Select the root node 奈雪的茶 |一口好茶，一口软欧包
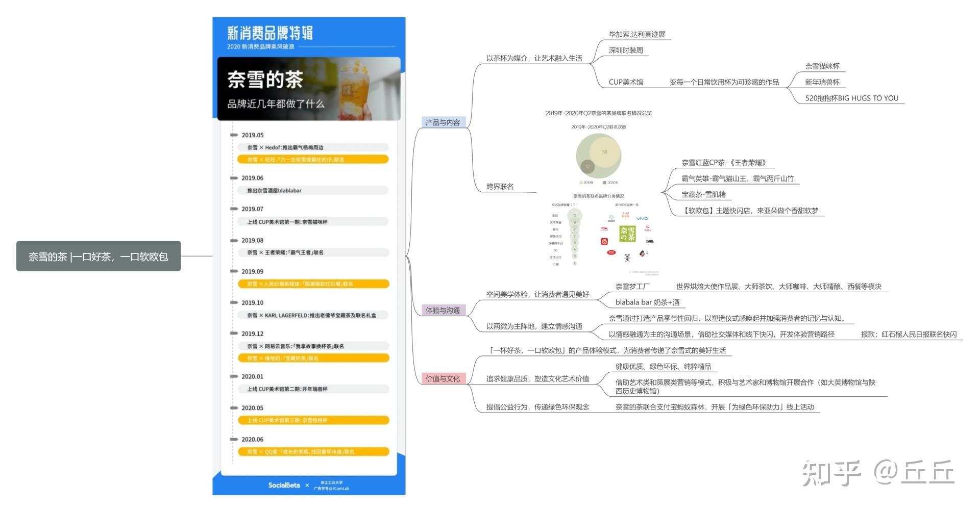980x512 pixels. pos(99,257)
